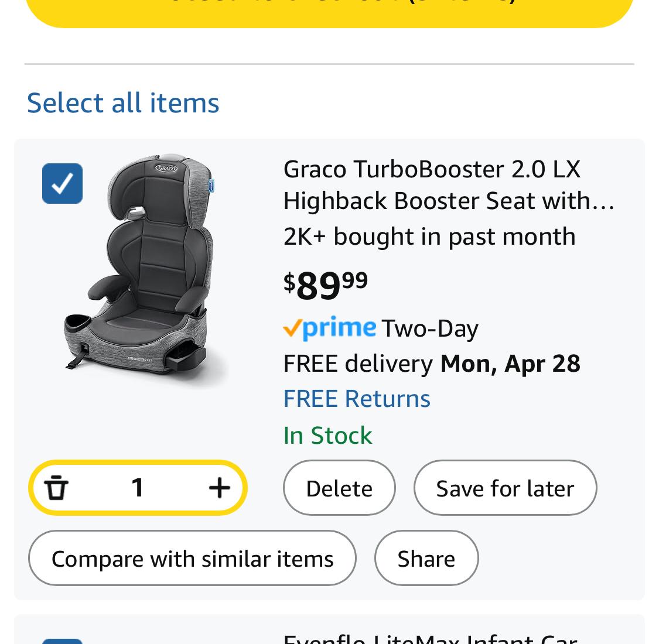Click the Select all items link
This screenshot has width=659, height=644.
tap(123, 103)
